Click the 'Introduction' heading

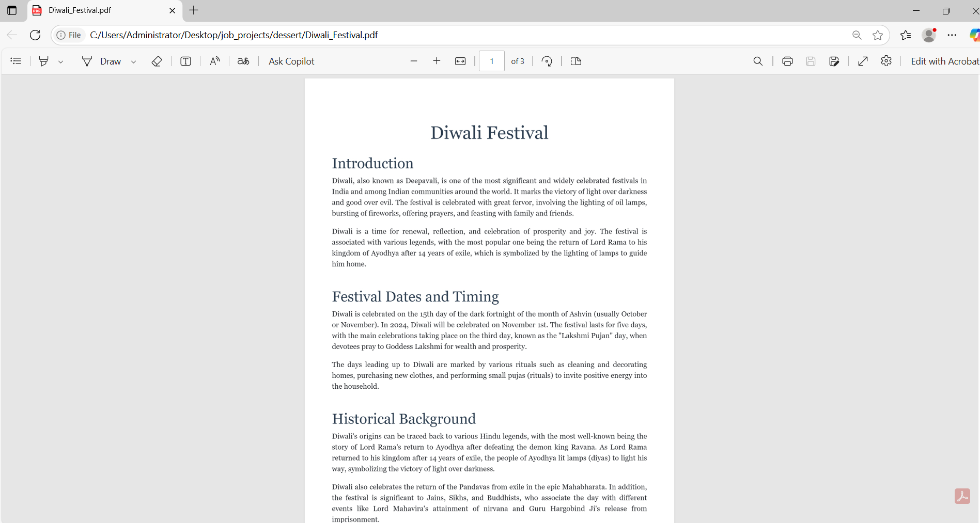[372, 163]
